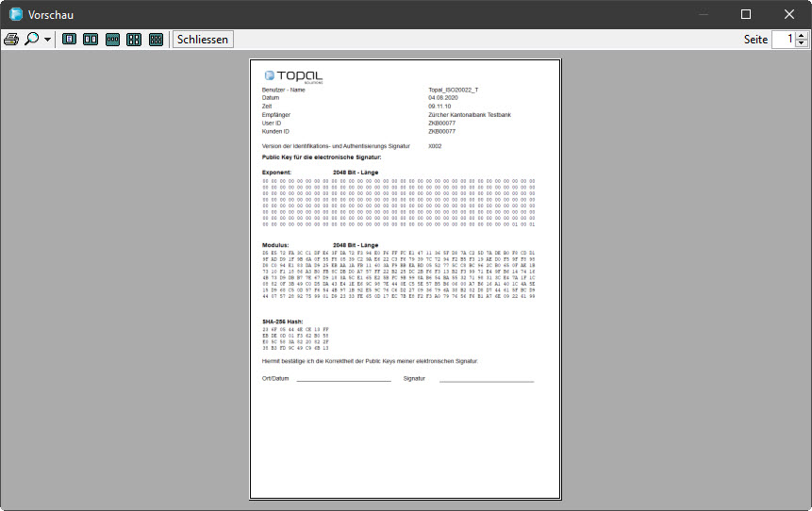Click the printer icon to print
812x511 pixels.
pyautogui.click(x=11, y=40)
